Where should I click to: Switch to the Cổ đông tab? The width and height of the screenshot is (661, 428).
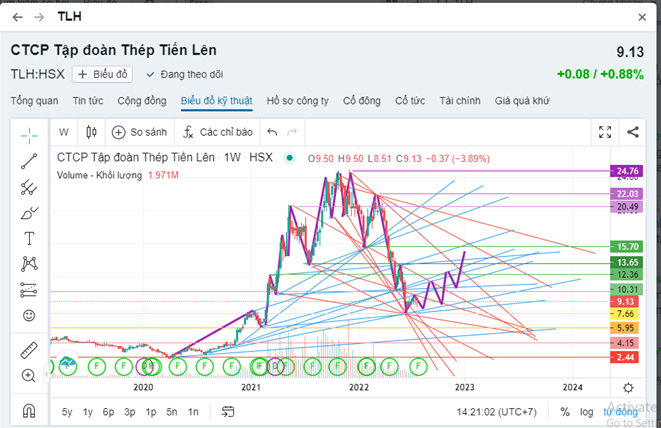click(362, 101)
